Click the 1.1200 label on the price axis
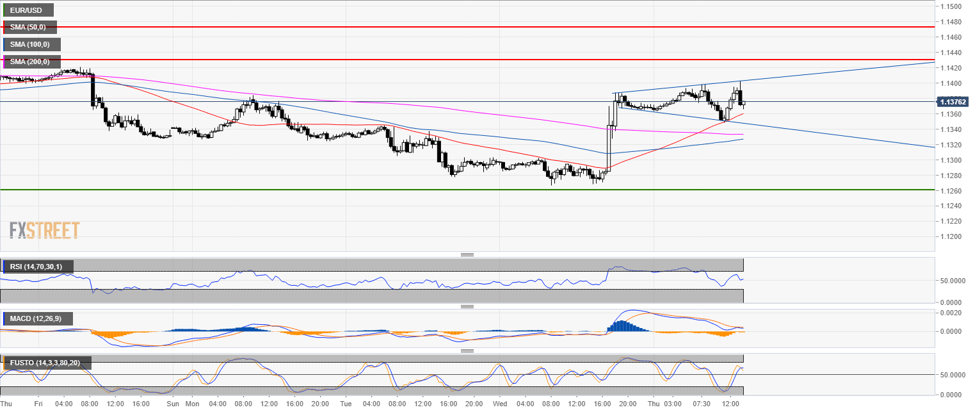Screen dimensions: 980x412 pyautogui.click(x=952, y=236)
